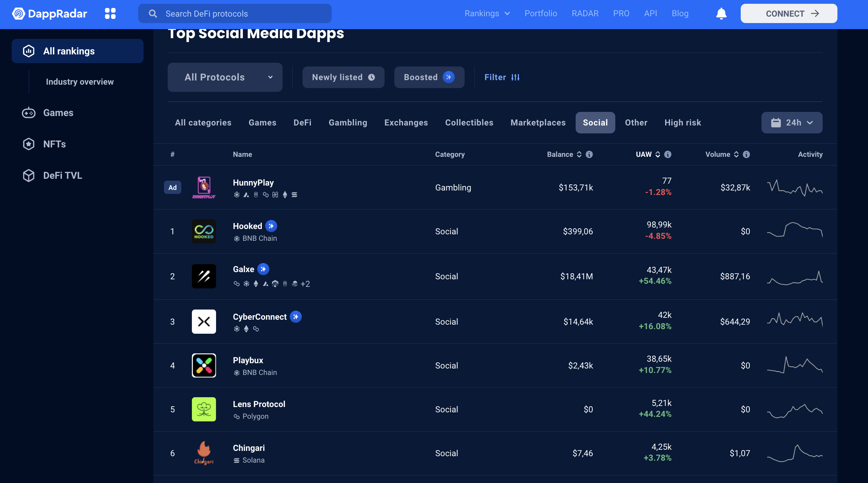Open the Filter options

(x=502, y=77)
